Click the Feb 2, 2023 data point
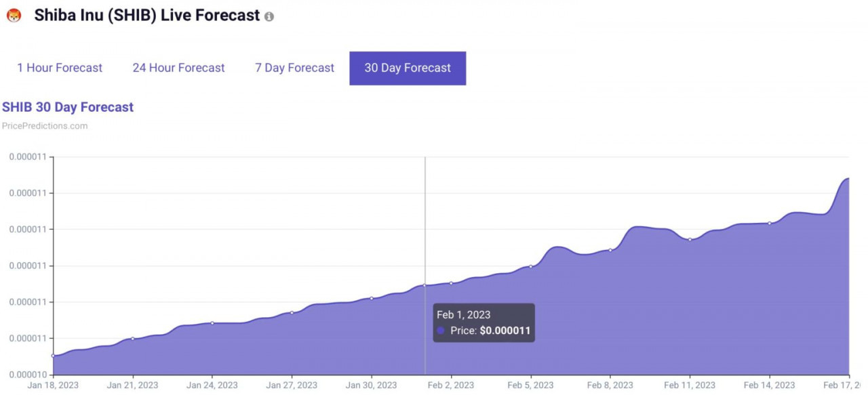Viewport: 868px width, 395px height. [x=451, y=283]
